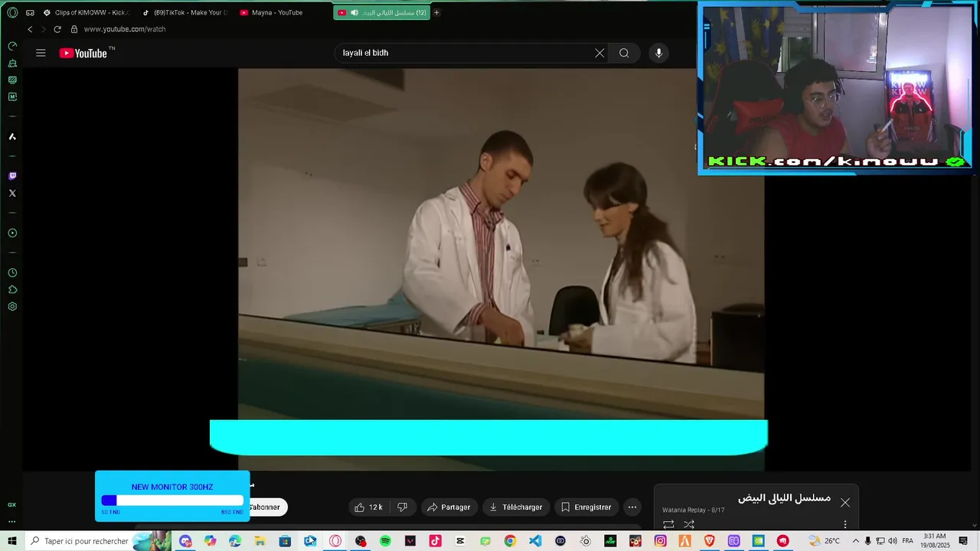This screenshot has height=551, width=980.
Task: Open volume control in system tray
Action: point(892,541)
